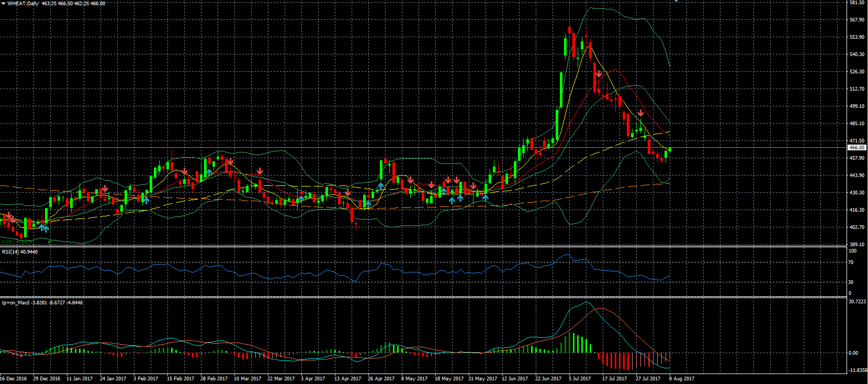Click the 8 Aug 2017 date label
The image size is (868, 384).
(x=682, y=379)
